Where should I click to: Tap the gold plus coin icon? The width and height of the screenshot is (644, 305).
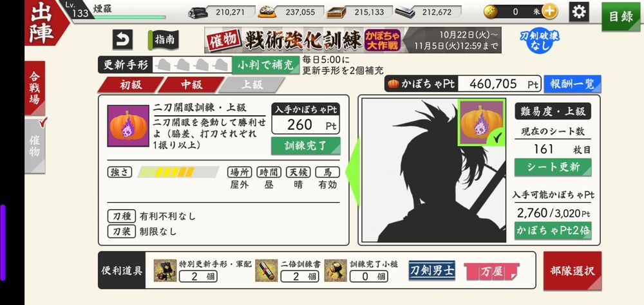point(549,12)
